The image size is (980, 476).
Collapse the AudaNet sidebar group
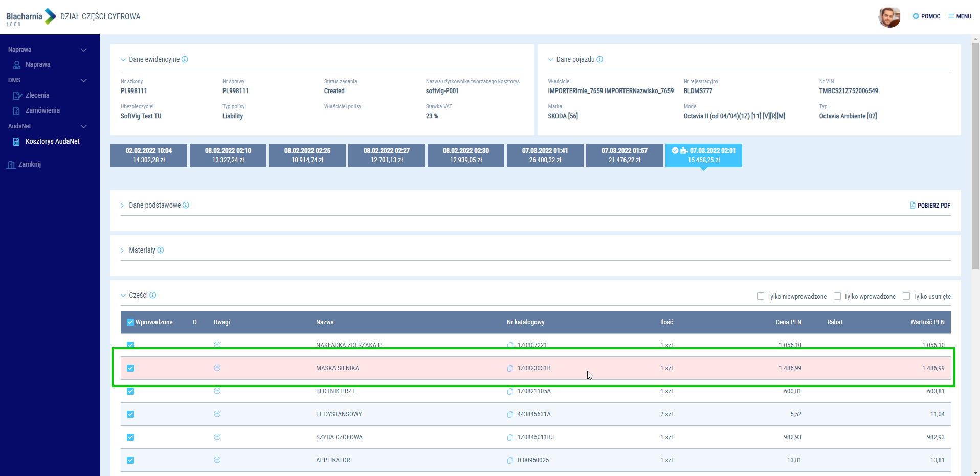pyautogui.click(x=84, y=126)
